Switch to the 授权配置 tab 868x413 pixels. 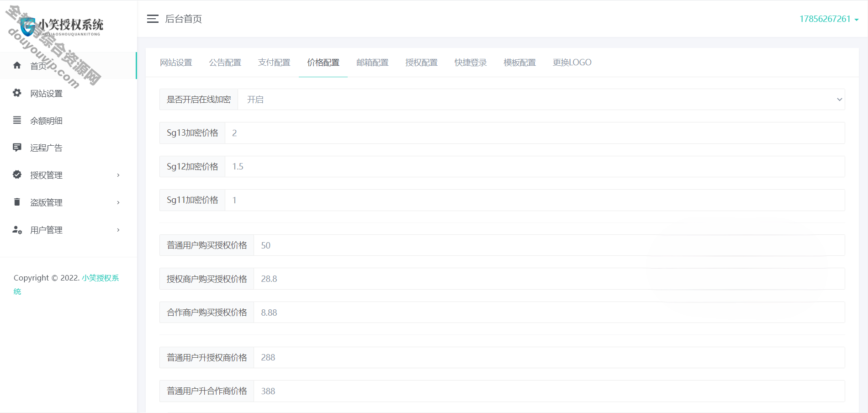coord(421,63)
